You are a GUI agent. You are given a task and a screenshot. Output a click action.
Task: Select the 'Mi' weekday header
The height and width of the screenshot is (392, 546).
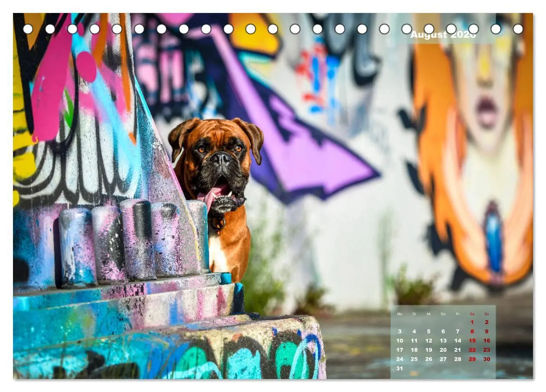click(x=429, y=314)
